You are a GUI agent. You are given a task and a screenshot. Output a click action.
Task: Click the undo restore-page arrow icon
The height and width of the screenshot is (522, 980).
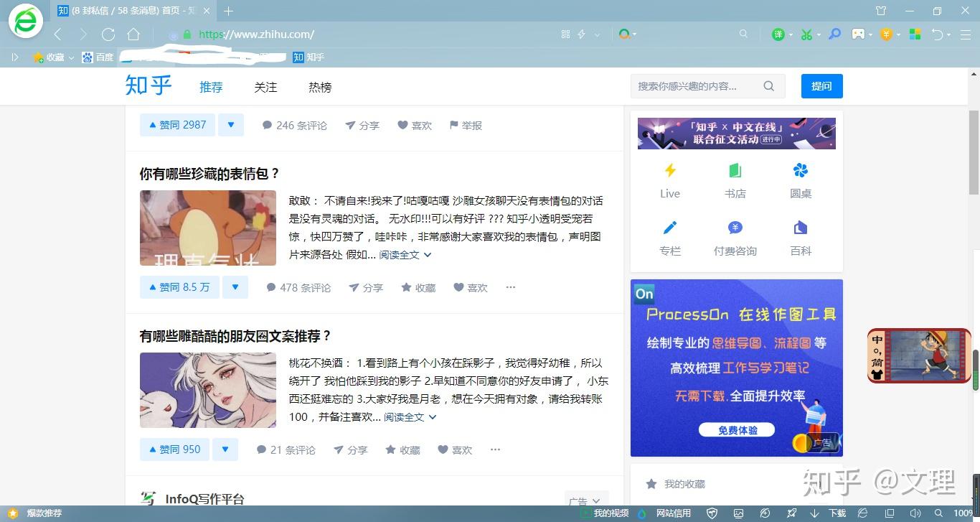click(937, 34)
